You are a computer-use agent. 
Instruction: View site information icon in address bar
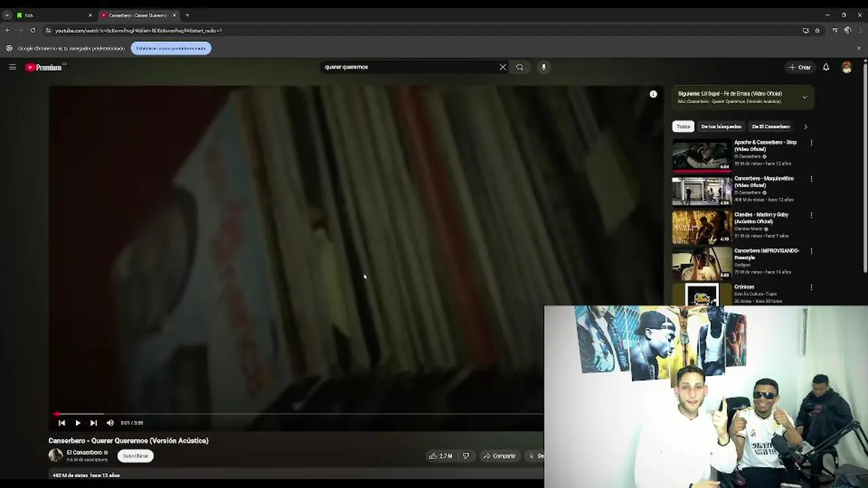tap(48, 30)
